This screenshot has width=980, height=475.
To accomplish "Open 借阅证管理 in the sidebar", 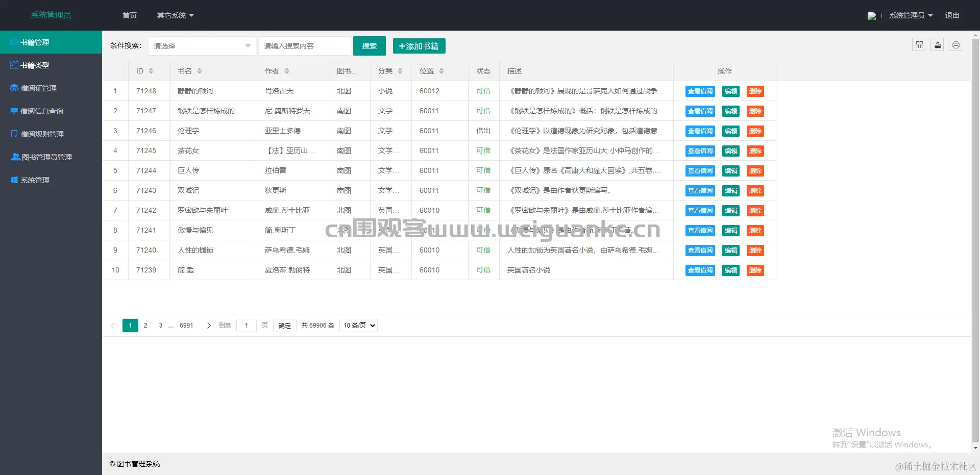I will [x=51, y=88].
